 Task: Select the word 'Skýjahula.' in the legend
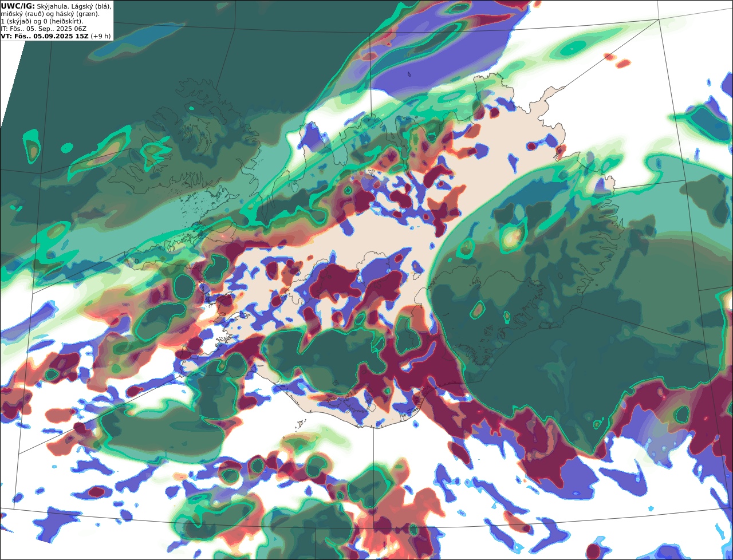click(52, 7)
